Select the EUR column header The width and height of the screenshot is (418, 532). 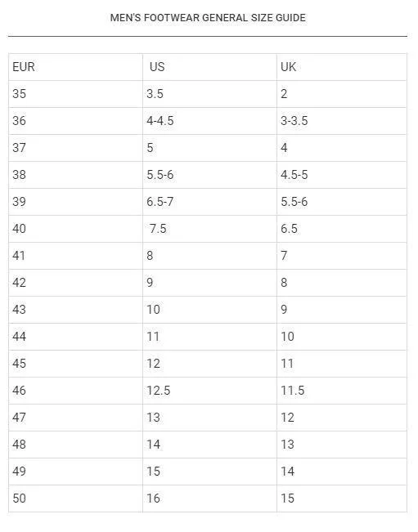[x=76, y=67]
